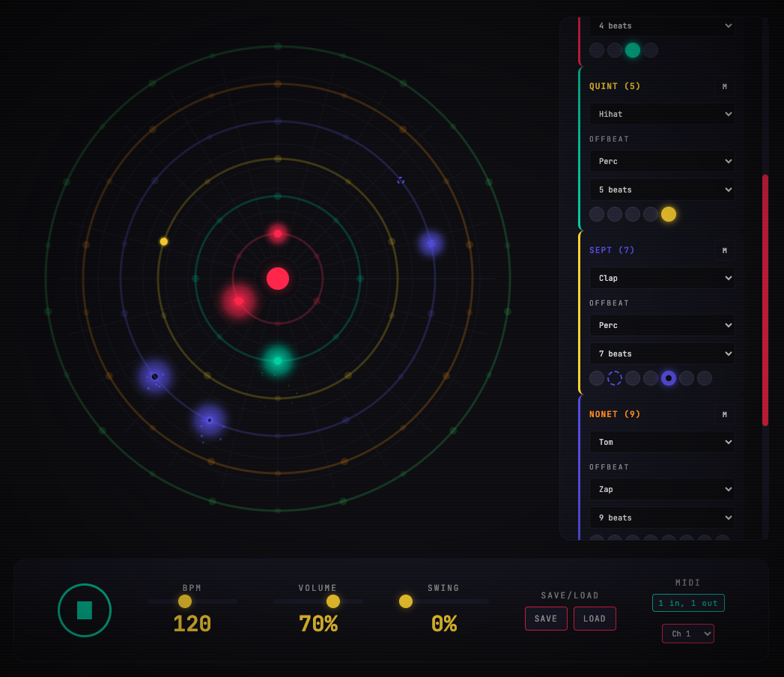The height and width of the screenshot is (677, 784).
Task: Click the red track panel scrollbar
Action: 765,300
